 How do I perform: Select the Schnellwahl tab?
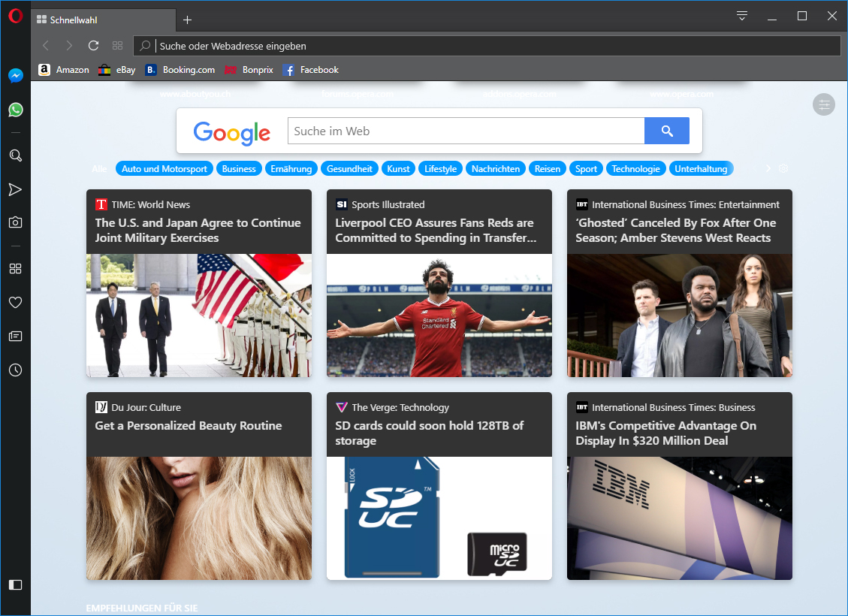click(x=103, y=20)
